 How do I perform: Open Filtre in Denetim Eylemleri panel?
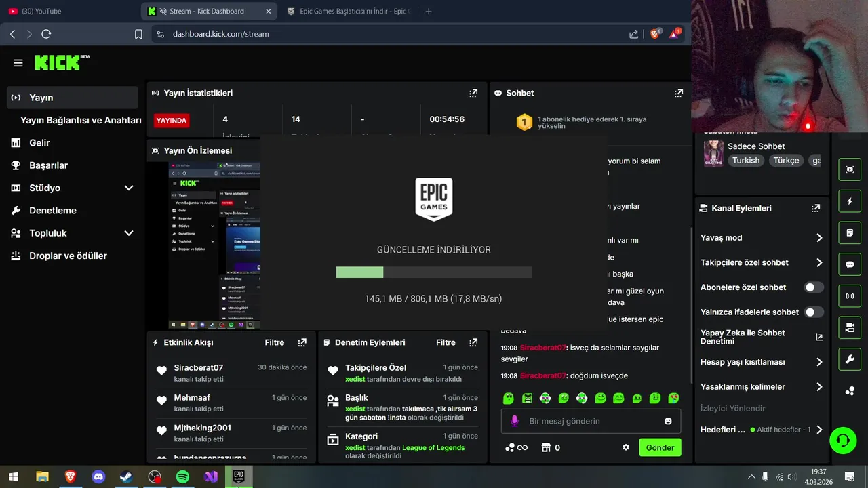tap(446, 342)
